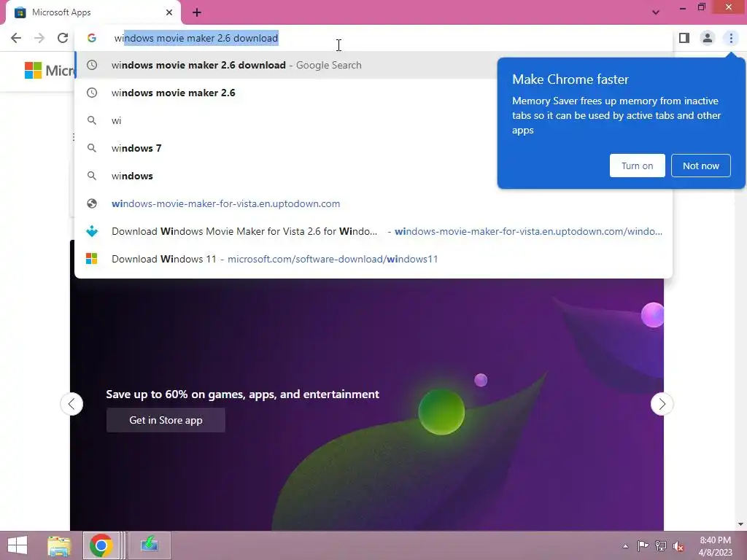Viewport: 747px width, 560px height.
Task: Open 'Download Windows 11' microsoft.com suggestion
Action: coord(373,259)
